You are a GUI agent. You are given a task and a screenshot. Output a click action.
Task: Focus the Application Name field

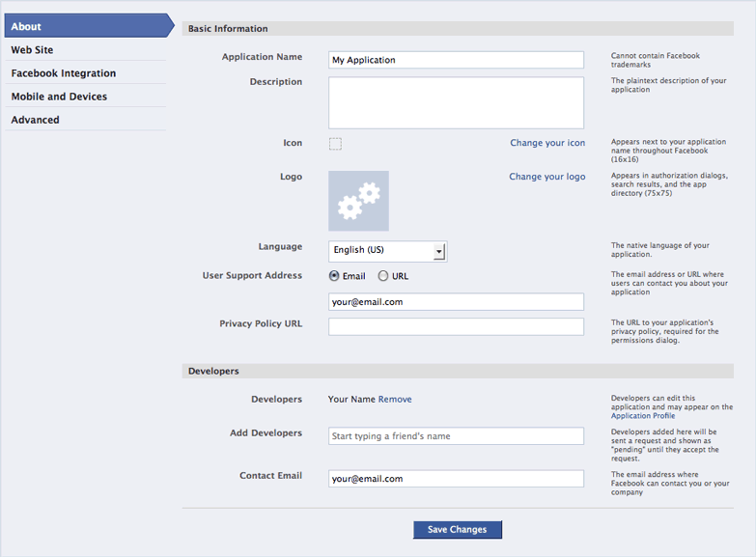456,60
